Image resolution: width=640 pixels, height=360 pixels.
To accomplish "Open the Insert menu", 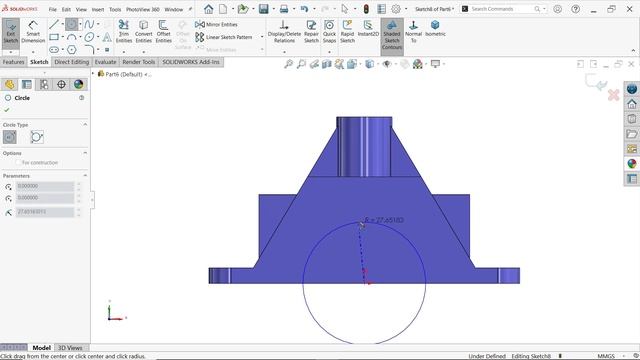I will point(98,9).
